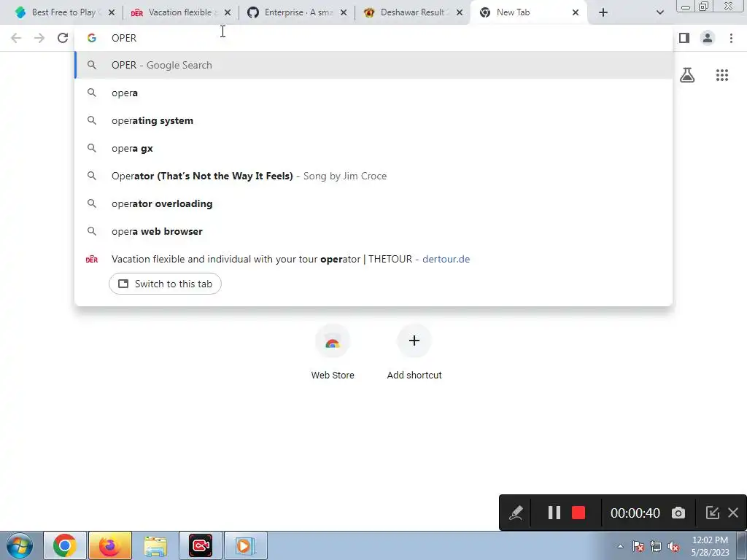Click the muted volume tray icon
This screenshot has width=747, height=560.
pos(673,546)
